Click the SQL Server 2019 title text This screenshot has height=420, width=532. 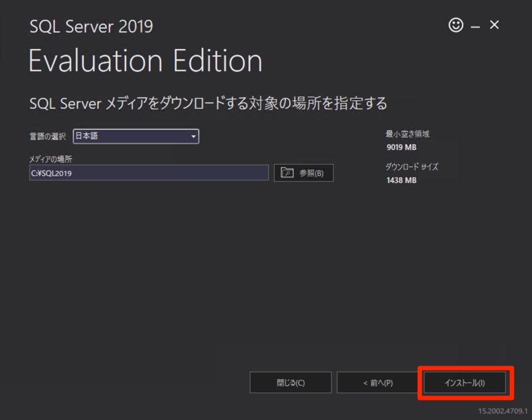pyautogui.click(x=91, y=27)
